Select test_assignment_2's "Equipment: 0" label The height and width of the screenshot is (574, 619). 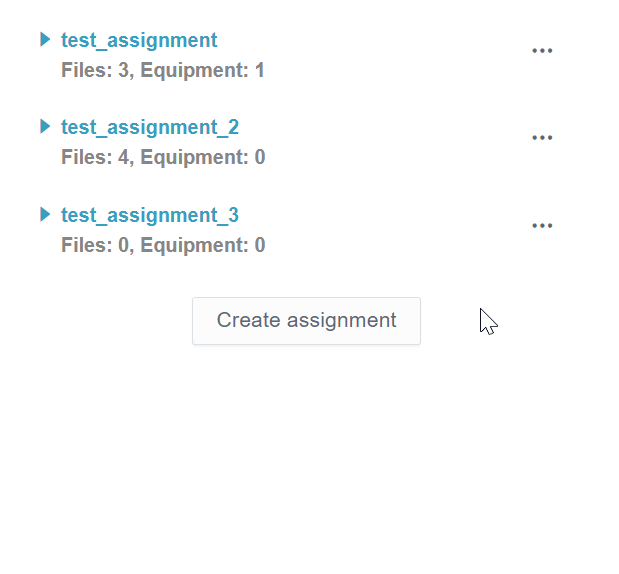[x=203, y=158]
